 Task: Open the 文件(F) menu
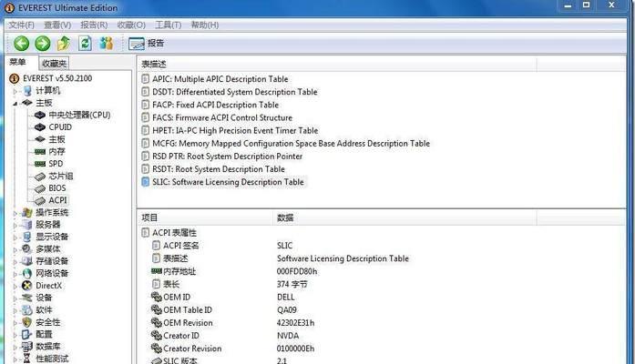(x=22, y=25)
